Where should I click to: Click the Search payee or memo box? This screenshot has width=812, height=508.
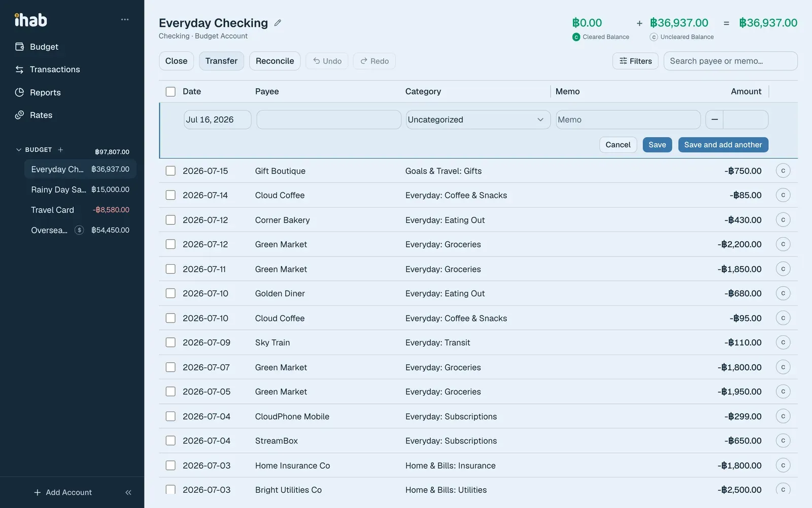pos(730,61)
